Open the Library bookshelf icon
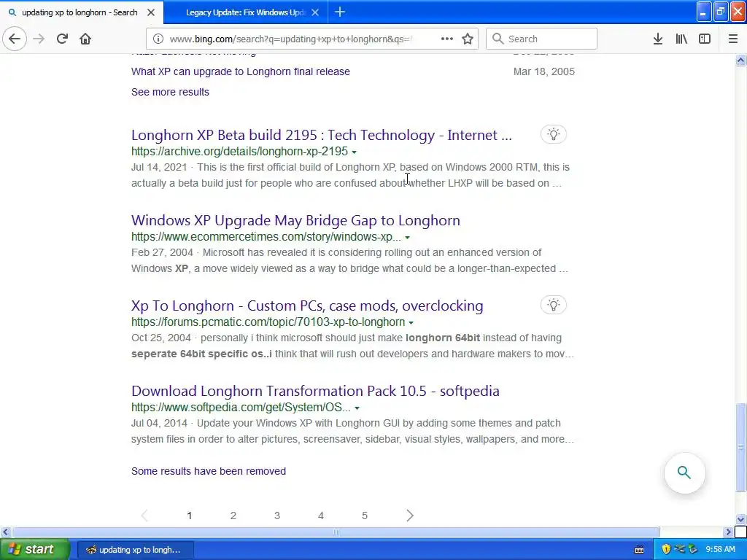Image resolution: width=747 pixels, height=560 pixels. (681, 39)
